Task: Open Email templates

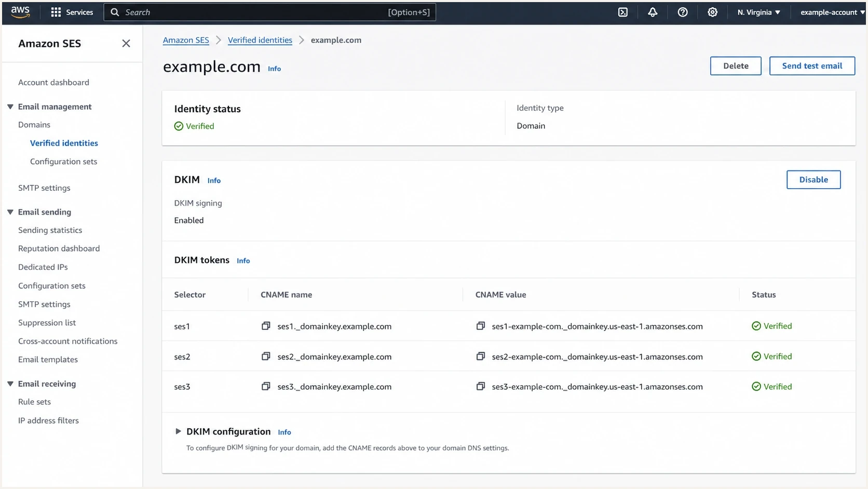Action: pyautogui.click(x=48, y=360)
